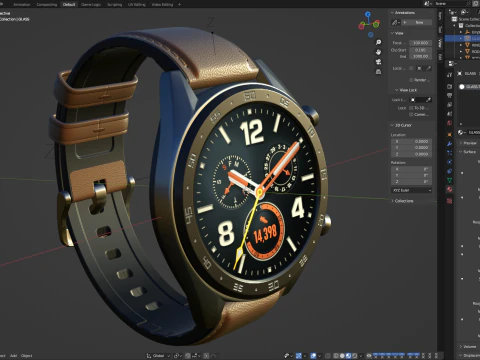480x360 pixels.
Task: Click 3D Cursor Location X field
Action: pos(412,141)
